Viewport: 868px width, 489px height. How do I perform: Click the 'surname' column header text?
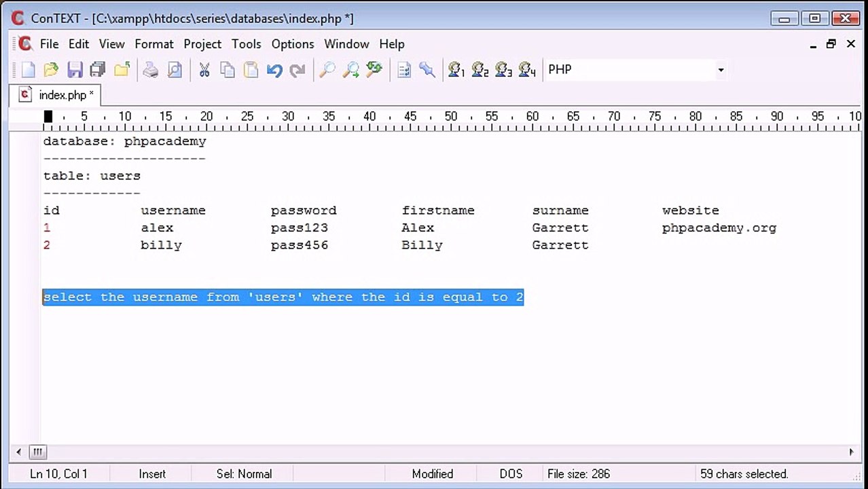560,211
